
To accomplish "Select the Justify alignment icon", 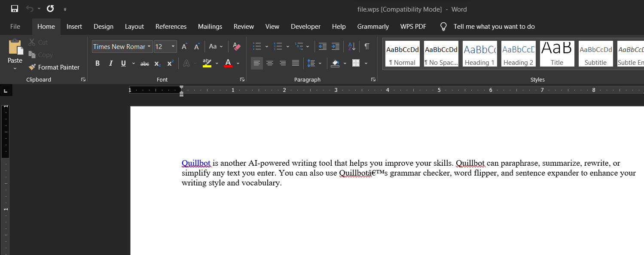I will tap(295, 63).
